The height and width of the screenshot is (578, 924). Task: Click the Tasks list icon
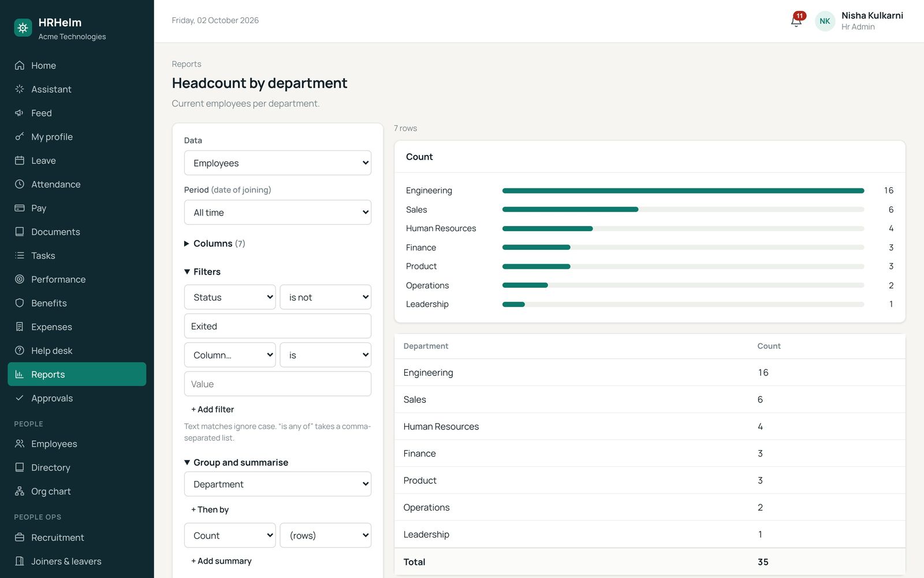coord(20,255)
